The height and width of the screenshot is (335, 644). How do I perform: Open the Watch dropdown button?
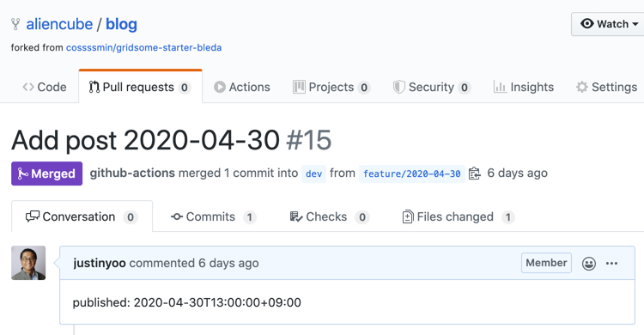pos(609,24)
